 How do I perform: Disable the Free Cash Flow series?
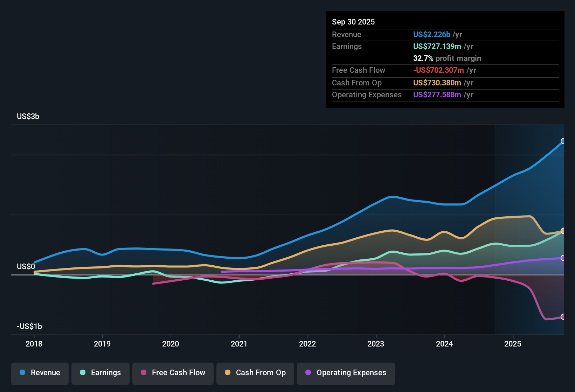(173, 373)
